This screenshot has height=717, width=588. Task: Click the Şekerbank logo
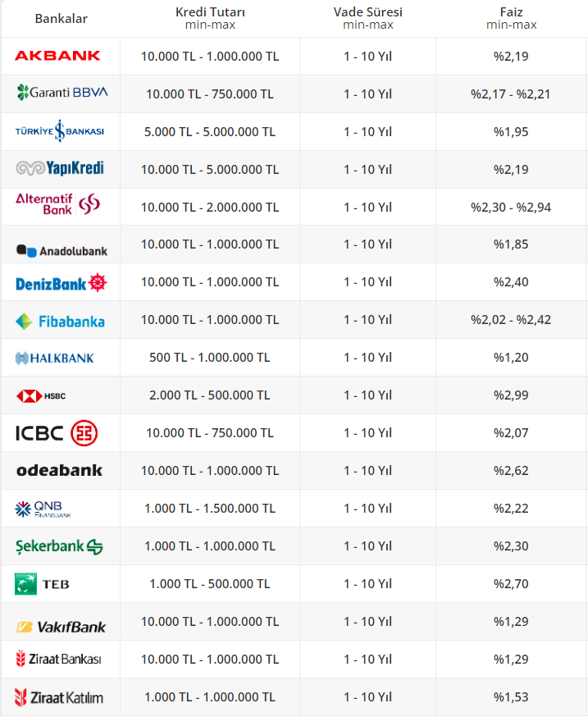point(59,546)
